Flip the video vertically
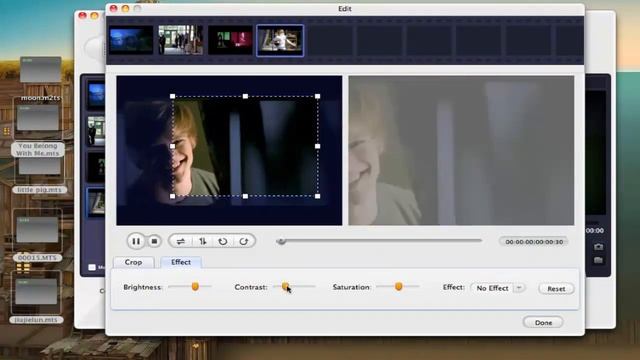This screenshot has width=640, height=360. (202, 241)
